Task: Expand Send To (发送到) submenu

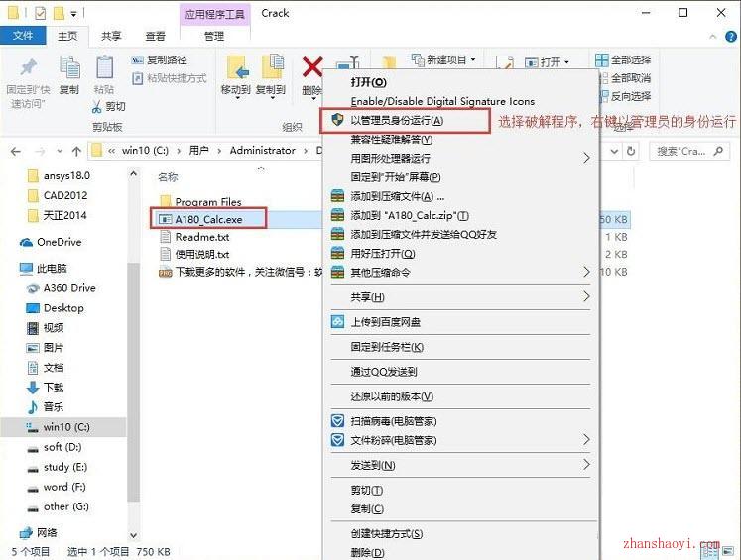Action: click(460, 465)
